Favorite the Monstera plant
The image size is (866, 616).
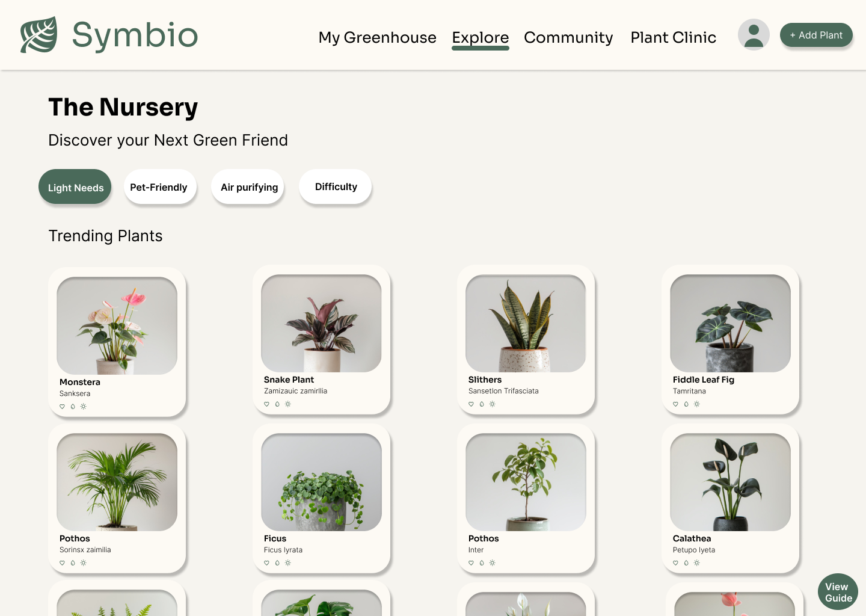point(62,407)
